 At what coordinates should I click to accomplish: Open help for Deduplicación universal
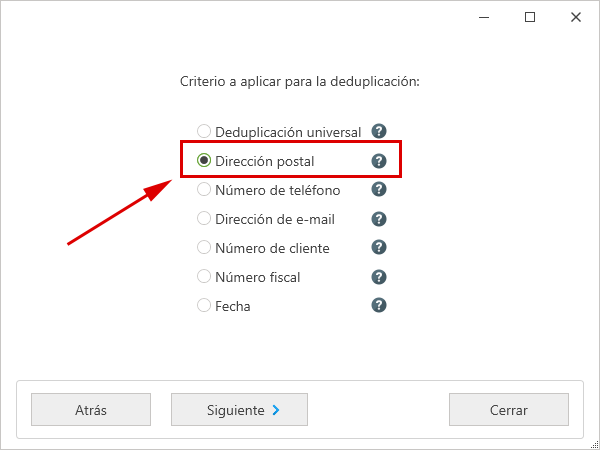379,132
